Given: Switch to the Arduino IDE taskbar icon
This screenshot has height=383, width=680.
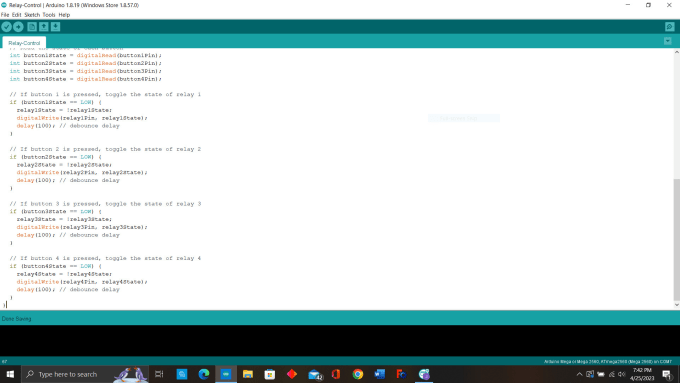Looking at the screenshot, I should tap(226, 374).
